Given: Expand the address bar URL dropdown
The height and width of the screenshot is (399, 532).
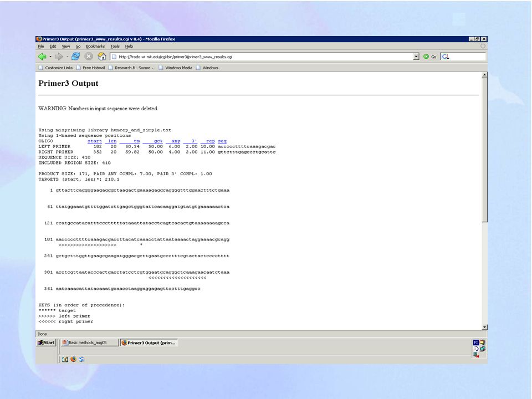Looking at the screenshot, I should coord(416,57).
